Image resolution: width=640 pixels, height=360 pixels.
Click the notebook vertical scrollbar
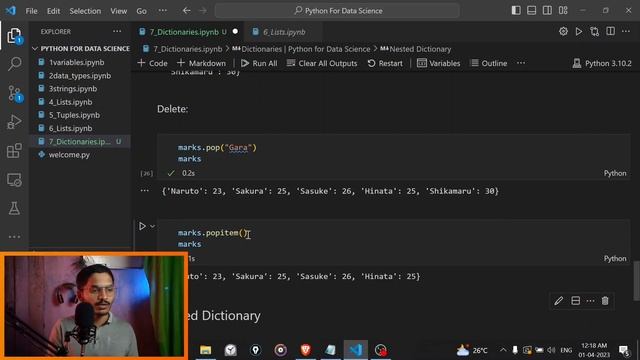pyautogui.click(x=636, y=280)
